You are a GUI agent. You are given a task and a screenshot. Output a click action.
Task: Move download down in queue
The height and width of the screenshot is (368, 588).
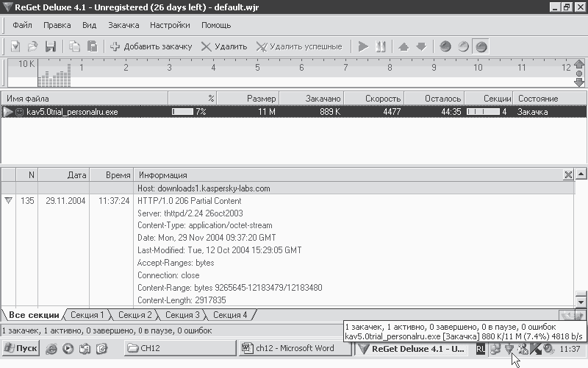pos(421,46)
